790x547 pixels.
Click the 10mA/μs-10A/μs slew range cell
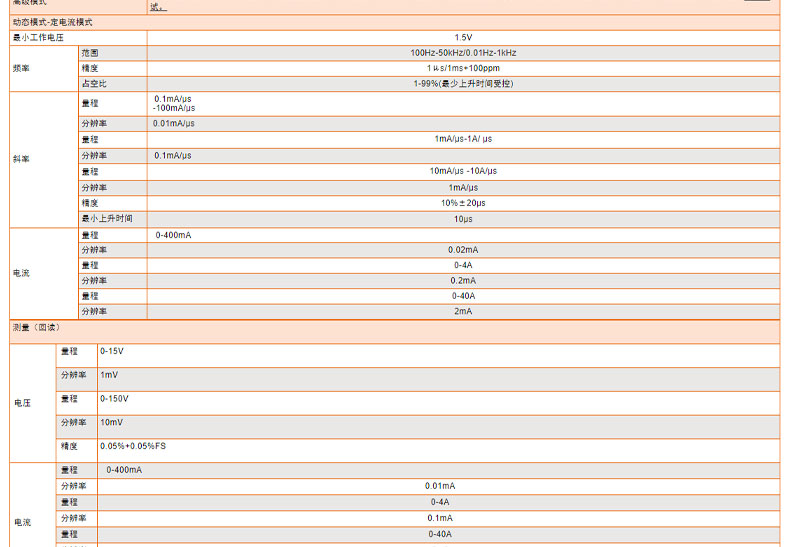point(463,171)
